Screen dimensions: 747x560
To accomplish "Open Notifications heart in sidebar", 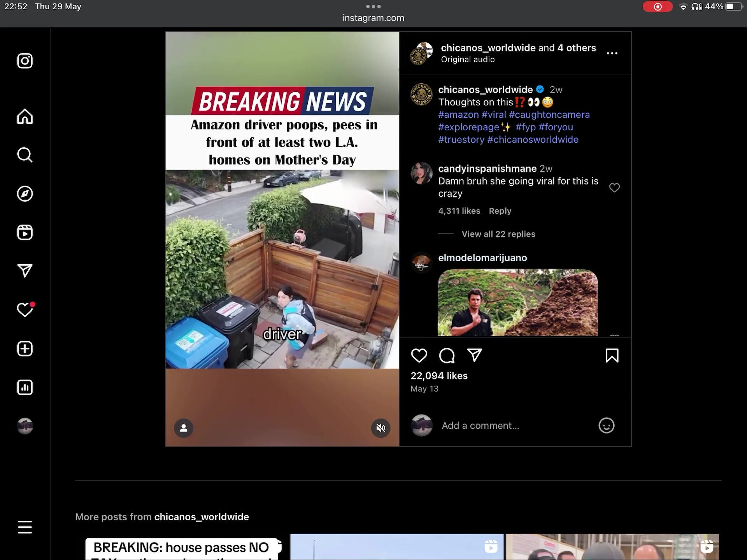I will click(x=25, y=310).
